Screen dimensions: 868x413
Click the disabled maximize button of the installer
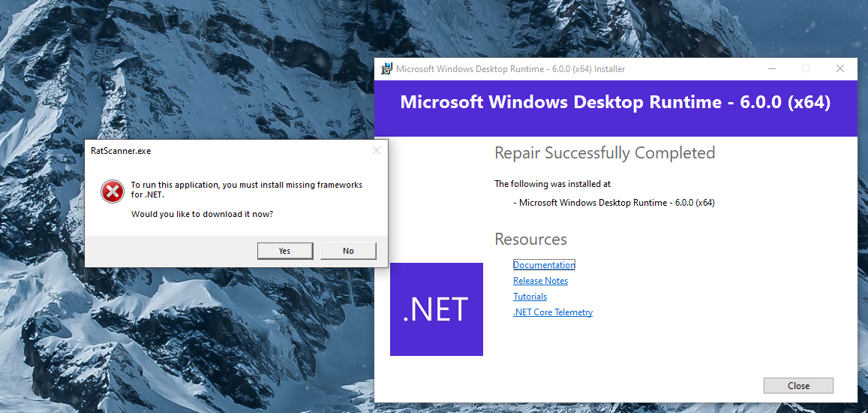point(806,69)
